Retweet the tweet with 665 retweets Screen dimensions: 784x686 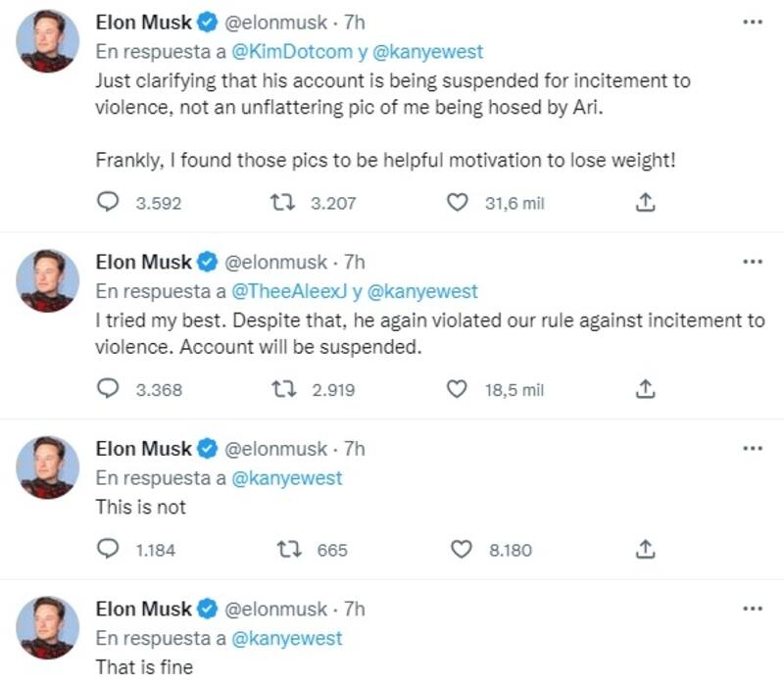[289, 550]
